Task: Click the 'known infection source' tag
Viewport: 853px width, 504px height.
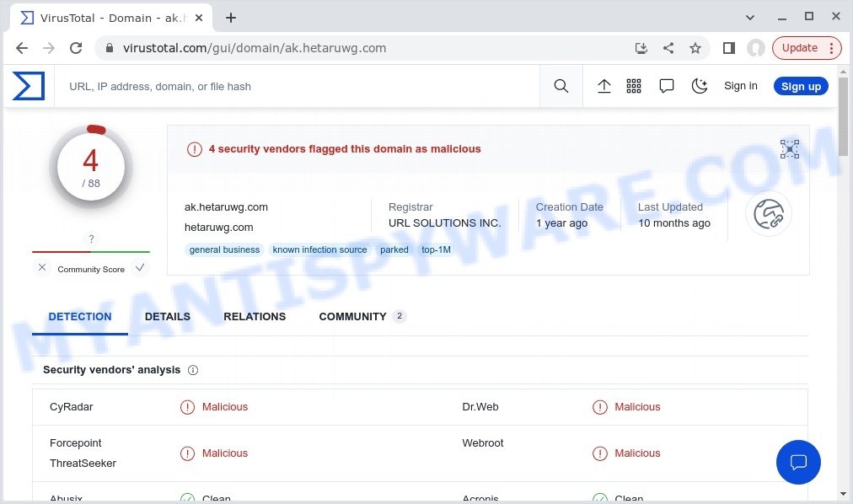Action: [x=320, y=249]
